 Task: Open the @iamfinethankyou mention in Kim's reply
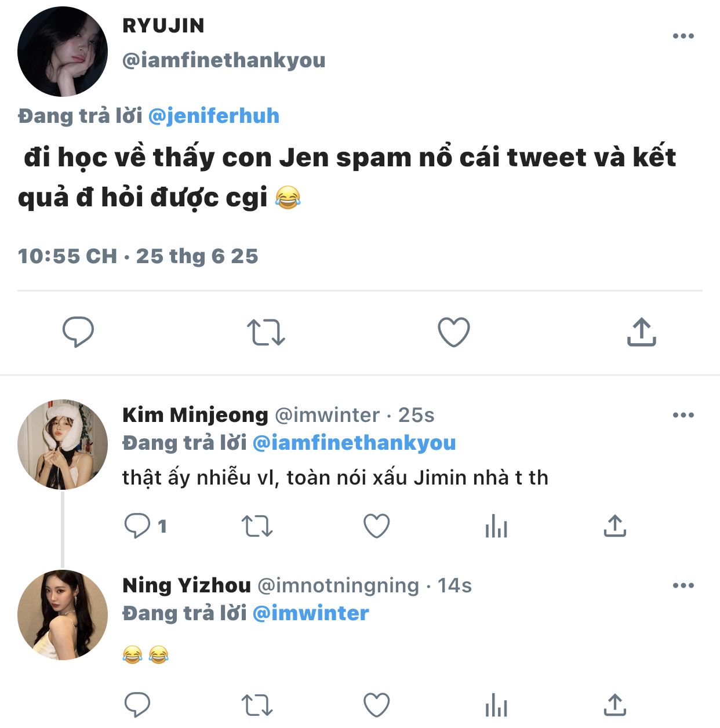coord(355,443)
